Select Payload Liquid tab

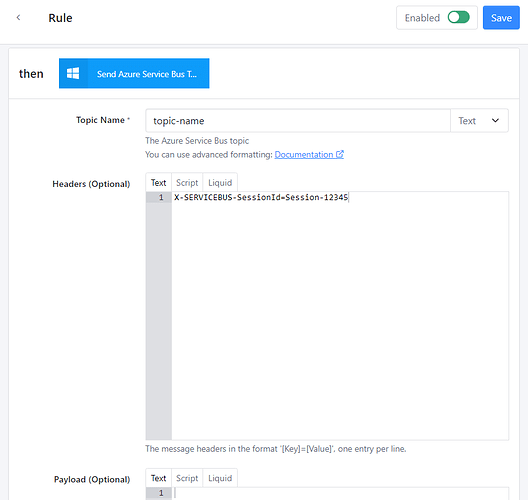(220, 478)
